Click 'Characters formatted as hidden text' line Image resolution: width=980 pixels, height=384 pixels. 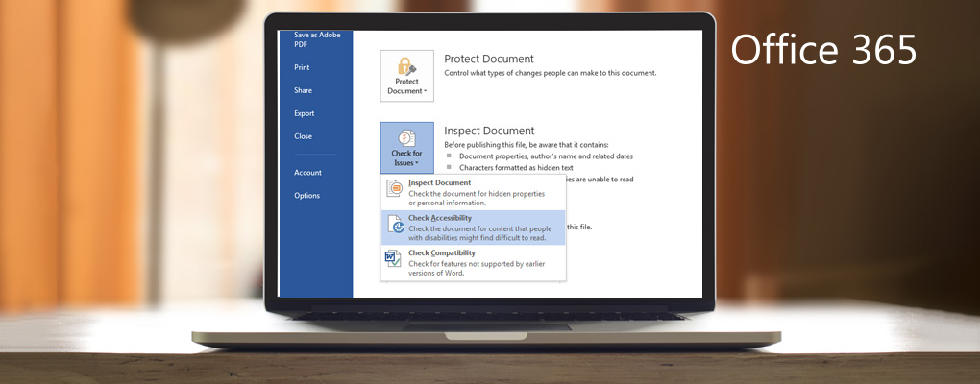[x=516, y=168]
